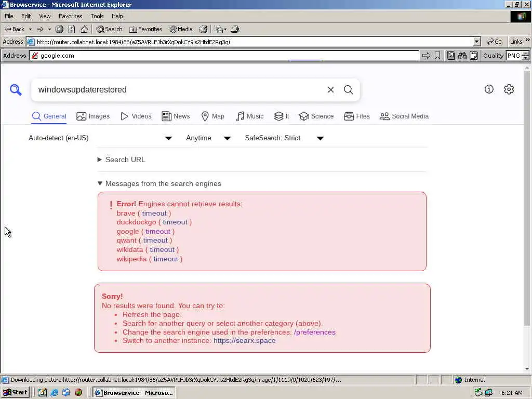Open the Windows Start button

point(15,393)
